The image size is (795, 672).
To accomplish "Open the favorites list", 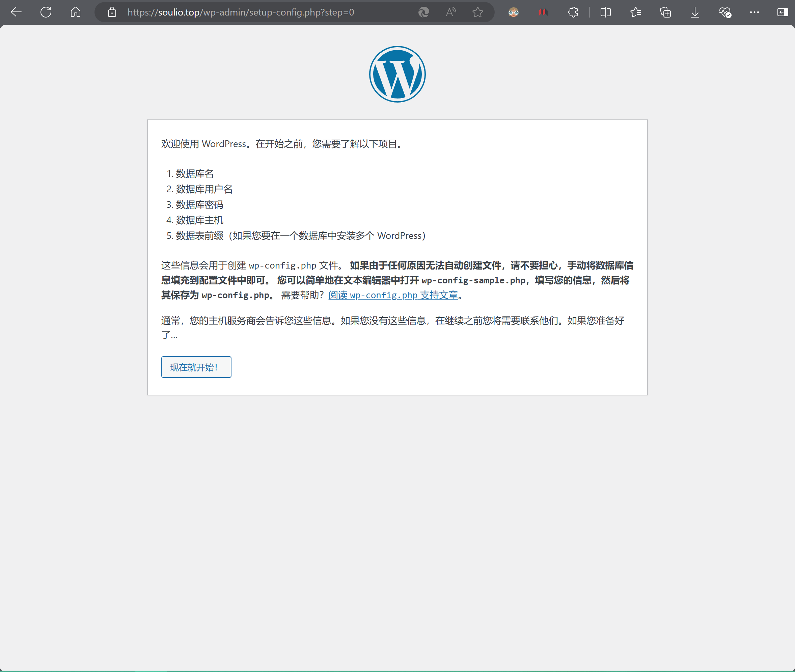I will [635, 12].
